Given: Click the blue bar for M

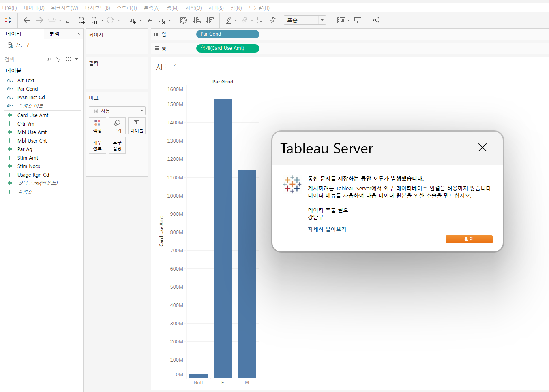Looking at the screenshot, I should pos(247,274).
